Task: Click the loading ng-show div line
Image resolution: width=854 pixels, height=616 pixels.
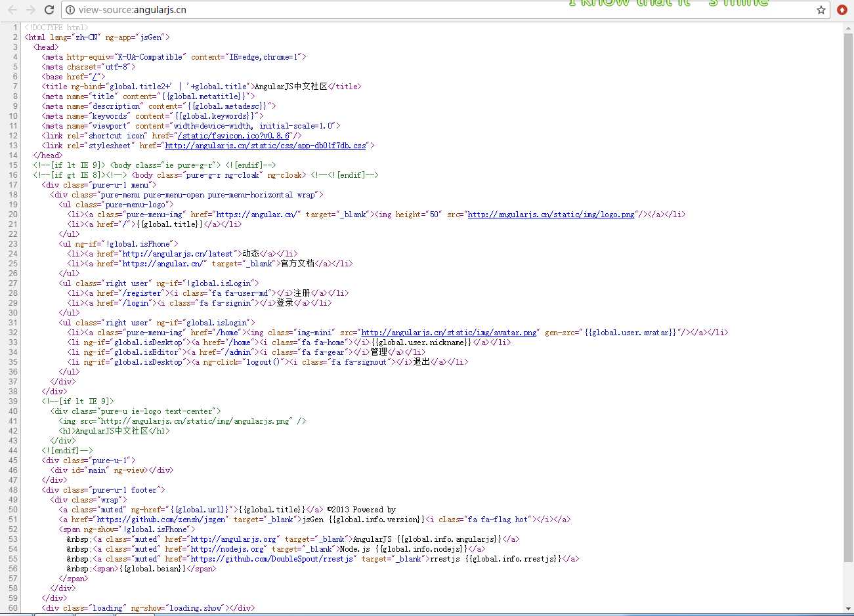Action: click(x=148, y=608)
